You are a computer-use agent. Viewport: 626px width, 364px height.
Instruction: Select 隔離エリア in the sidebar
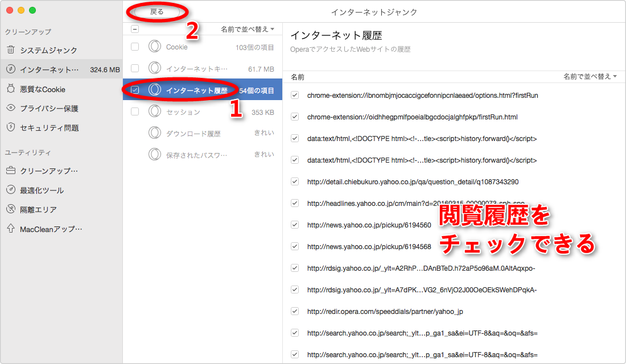pyautogui.click(x=38, y=209)
